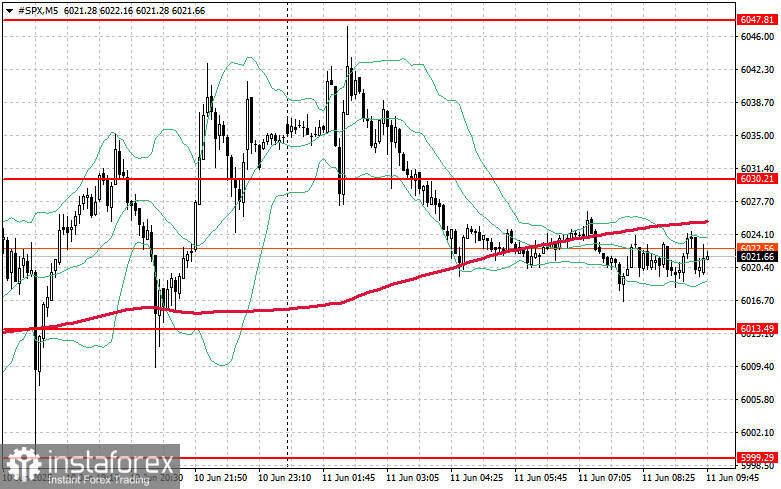The height and width of the screenshot is (489, 781).
Task: Click the 11 Jun 04:25 time label
Action: [x=476, y=478]
